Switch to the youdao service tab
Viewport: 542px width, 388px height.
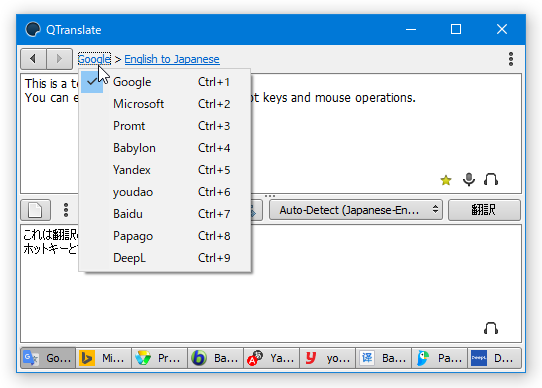coord(327,358)
